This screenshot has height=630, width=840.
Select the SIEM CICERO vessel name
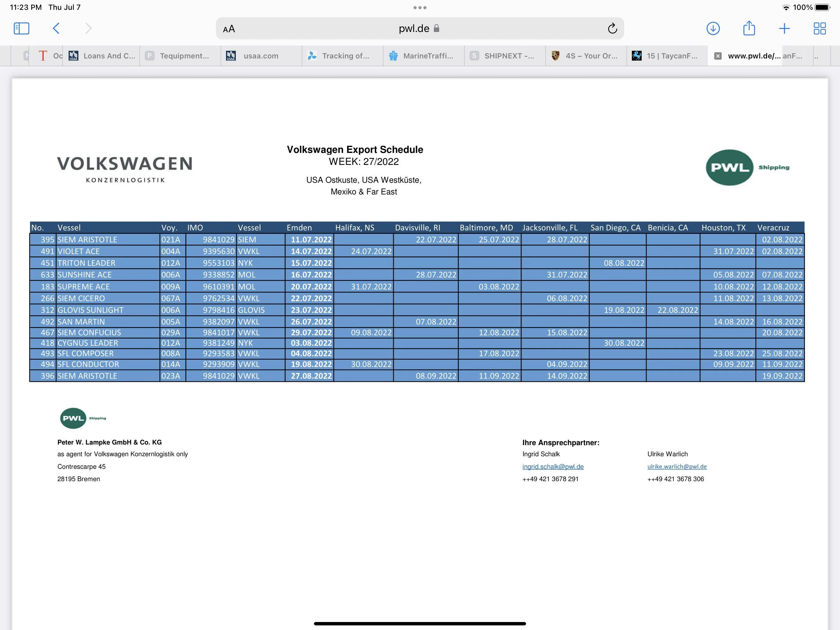[x=81, y=299]
